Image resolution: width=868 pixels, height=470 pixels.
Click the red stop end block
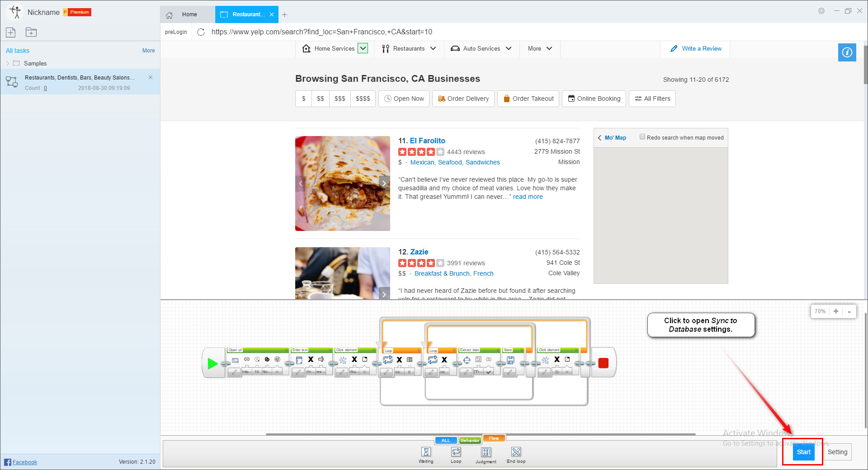(603, 363)
